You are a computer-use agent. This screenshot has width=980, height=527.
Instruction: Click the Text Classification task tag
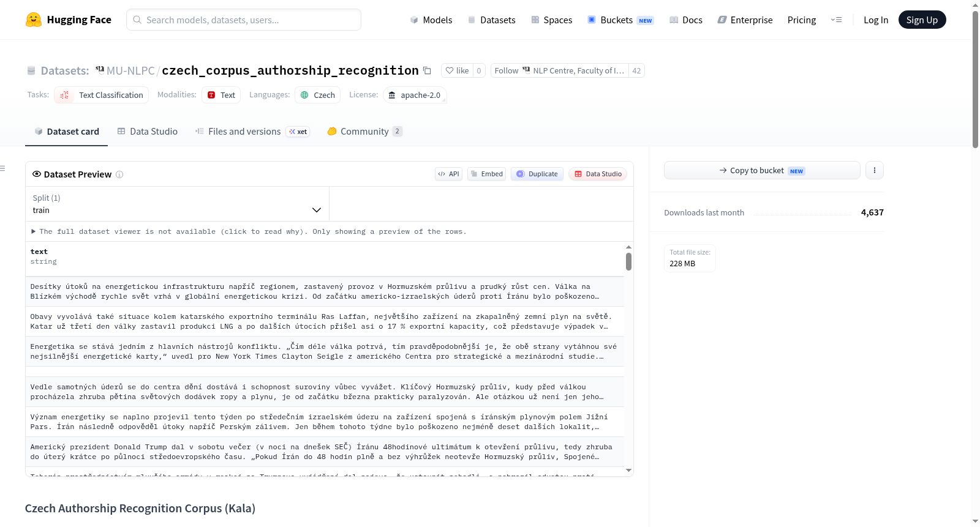(102, 95)
